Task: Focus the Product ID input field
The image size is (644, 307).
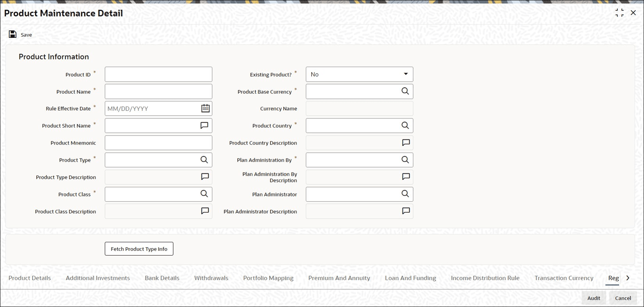Action: [x=158, y=74]
